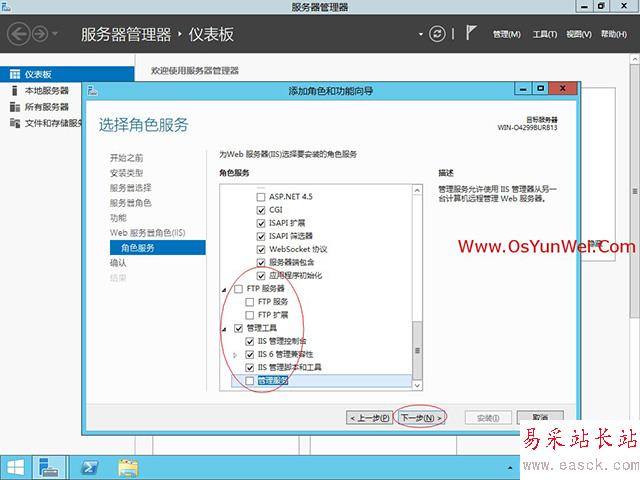Click the 本地服务器 icon in the sidebar
640x480 pixels.
click(x=15, y=90)
